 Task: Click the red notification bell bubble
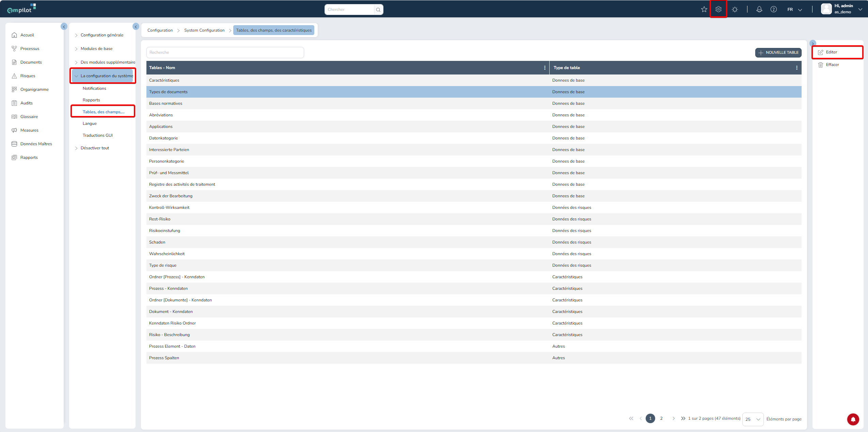853,419
